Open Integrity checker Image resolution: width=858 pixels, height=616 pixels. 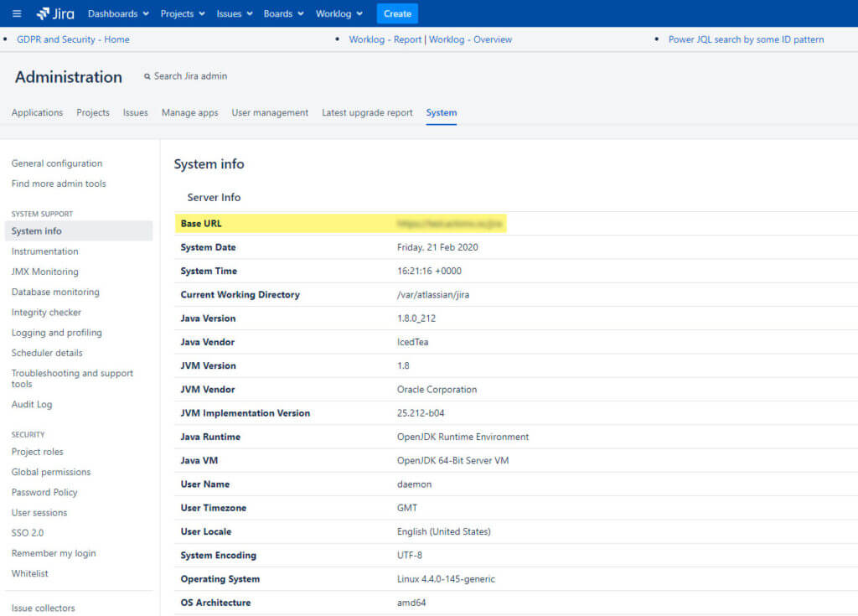click(x=47, y=312)
